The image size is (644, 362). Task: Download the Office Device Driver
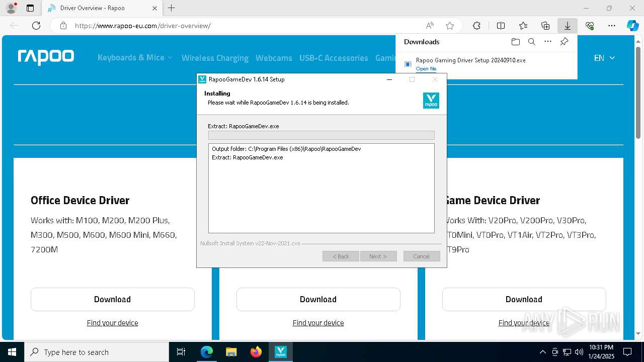[x=113, y=299]
